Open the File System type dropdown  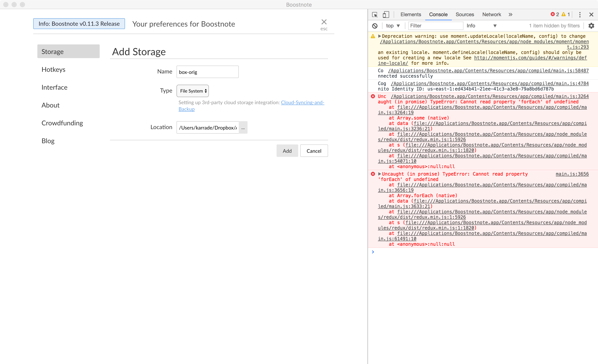[193, 91]
